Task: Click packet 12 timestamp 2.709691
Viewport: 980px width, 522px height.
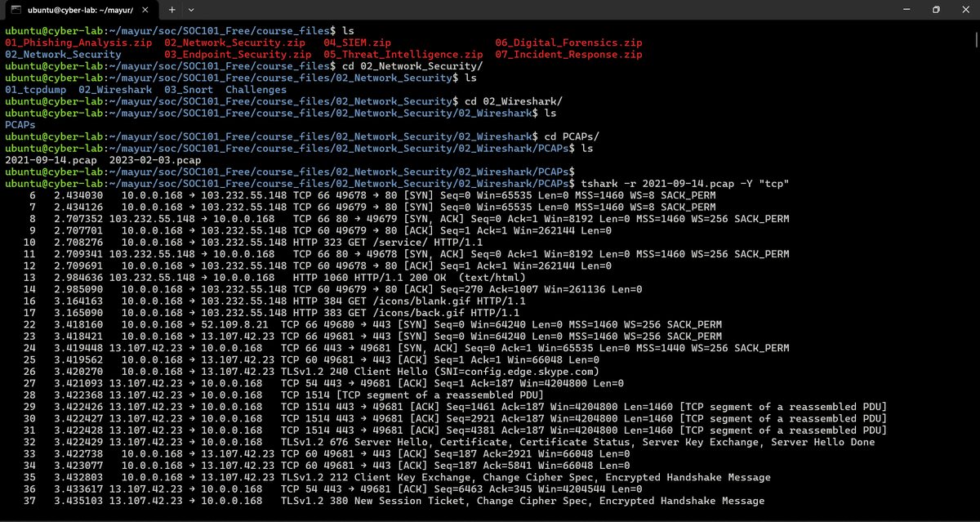Action: (x=78, y=267)
